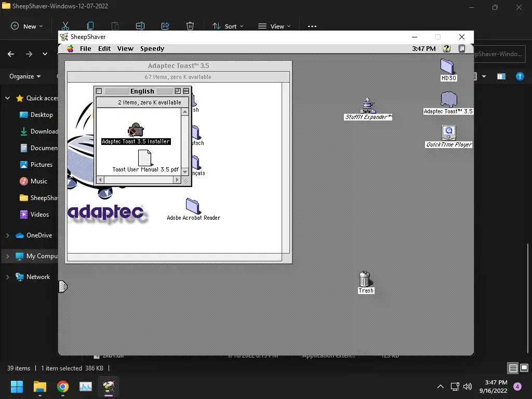Screen dimensions: 532x399
Task: Select the Trash icon on Mac desktop
Action: (365, 279)
